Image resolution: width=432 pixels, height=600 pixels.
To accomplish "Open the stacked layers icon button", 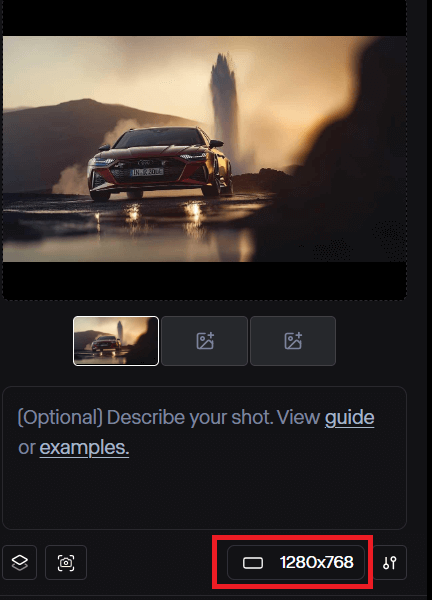I will (20, 562).
